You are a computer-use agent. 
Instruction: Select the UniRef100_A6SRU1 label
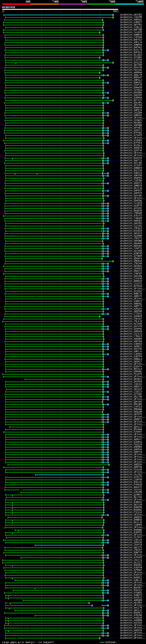[x=131, y=266]
